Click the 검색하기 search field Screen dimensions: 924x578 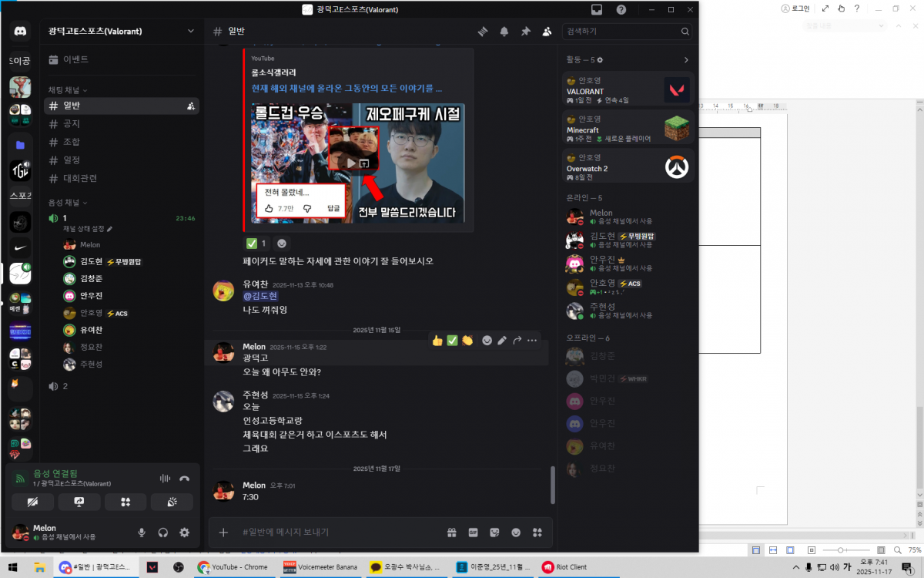pyautogui.click(x=621, y=32)
